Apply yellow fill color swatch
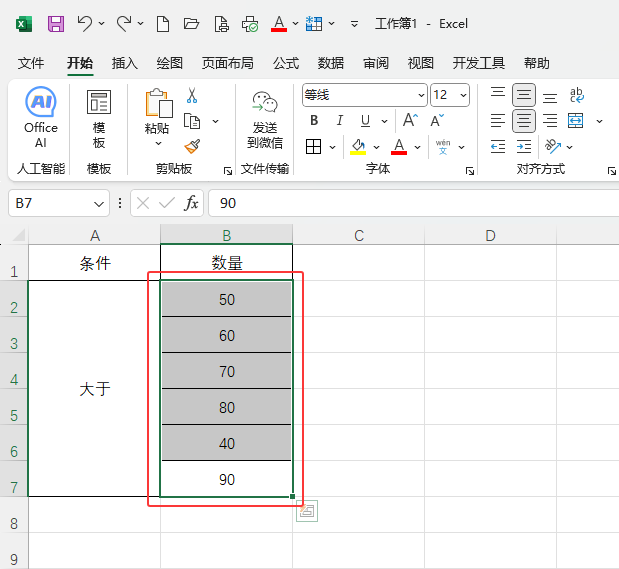619x569 pixels. coord(358,147)
